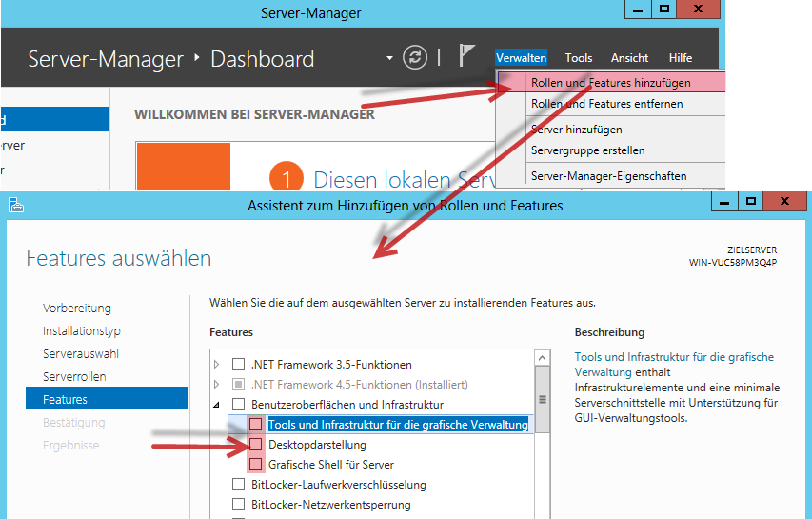
Task: Click the refresh icon in Server-Manager header
Action: pos(415,57)
